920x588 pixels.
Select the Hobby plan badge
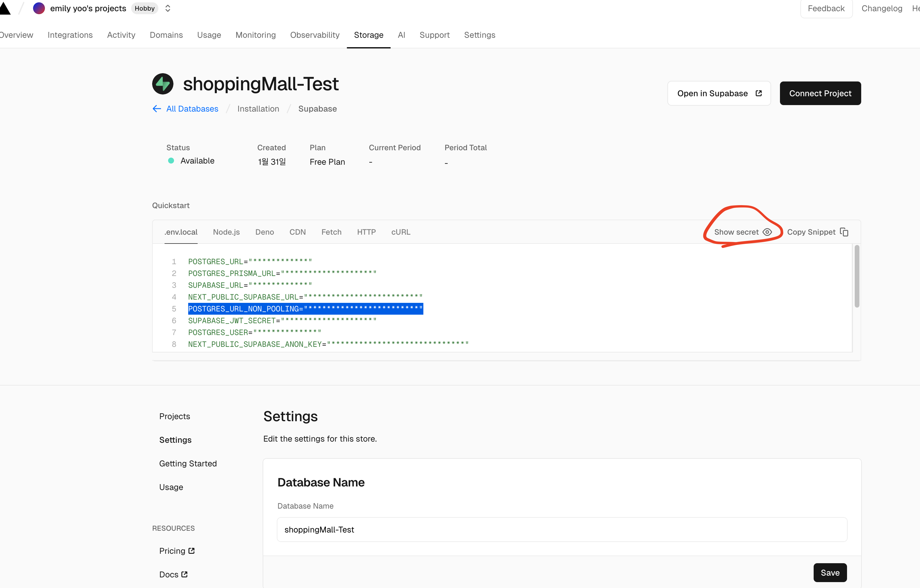pyautogui.click(x=144, y=8)
